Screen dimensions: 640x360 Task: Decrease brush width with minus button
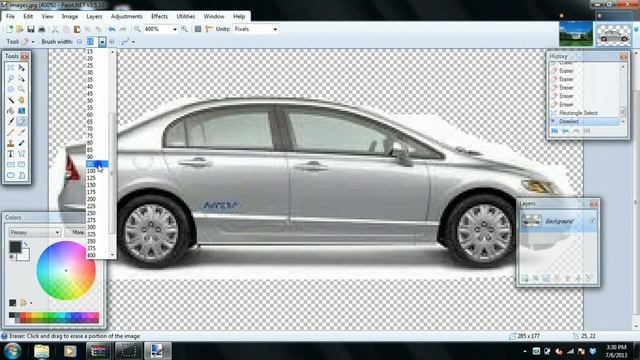(x=80, y=42)
